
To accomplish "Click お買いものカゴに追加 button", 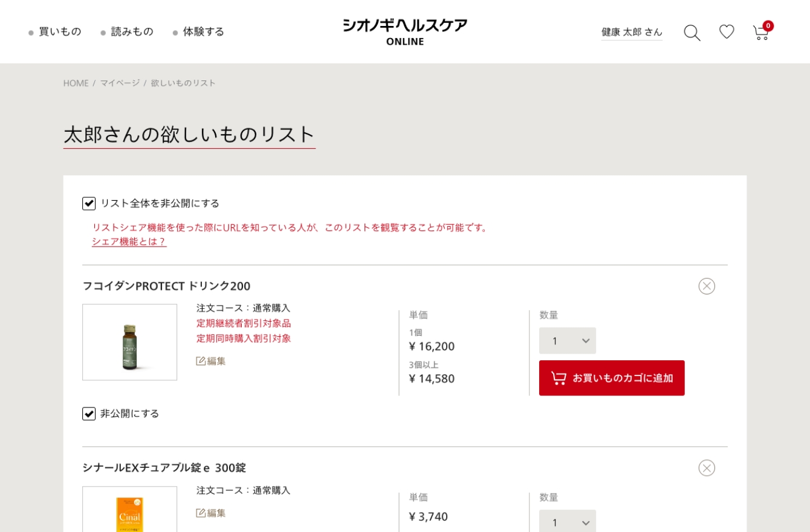I will tap(612, 378).
